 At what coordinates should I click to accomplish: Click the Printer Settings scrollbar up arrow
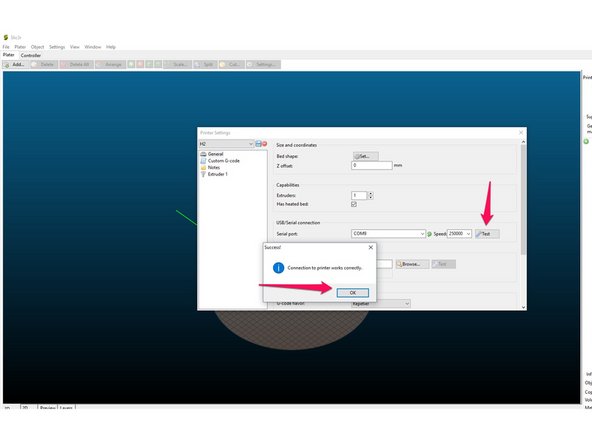tap(523, 142)
